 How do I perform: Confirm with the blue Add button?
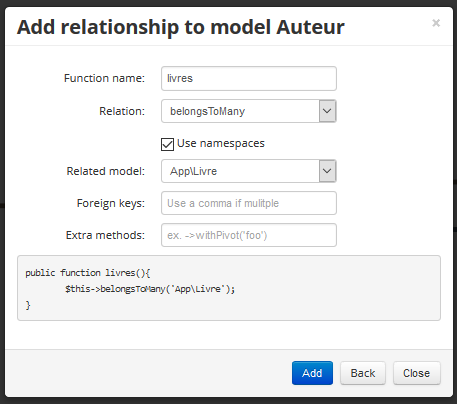coord(312,373)
